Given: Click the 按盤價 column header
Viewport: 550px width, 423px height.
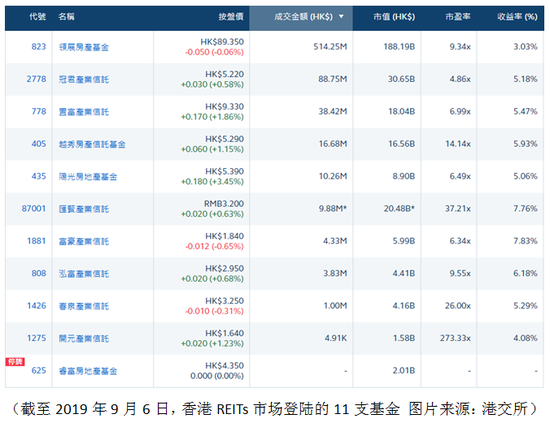Looking at the screenshot, I should coord(231,16).
